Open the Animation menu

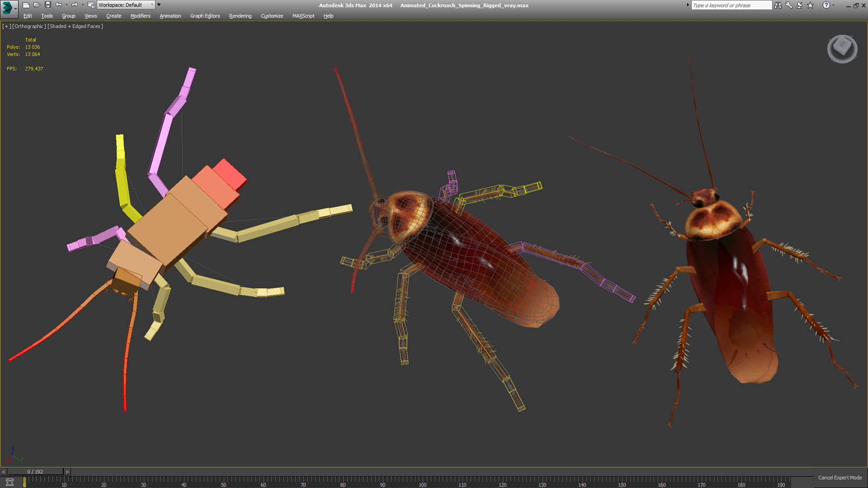point(170,16)
